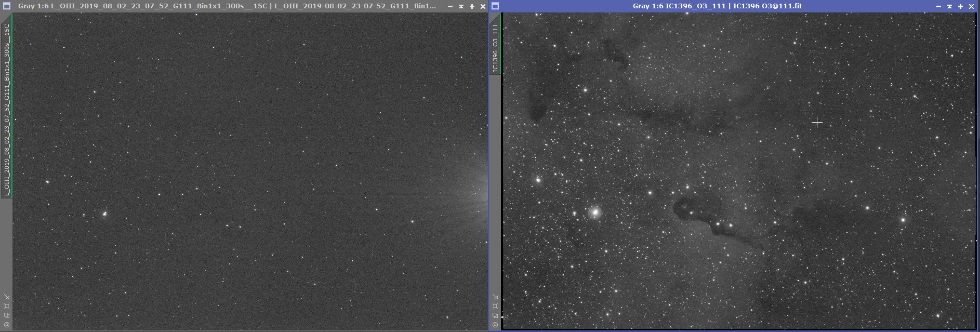Click the crosshair marker in IC1396 image
Image resolution: width=980 pixels, height=332 pixels.
point(817,123)
